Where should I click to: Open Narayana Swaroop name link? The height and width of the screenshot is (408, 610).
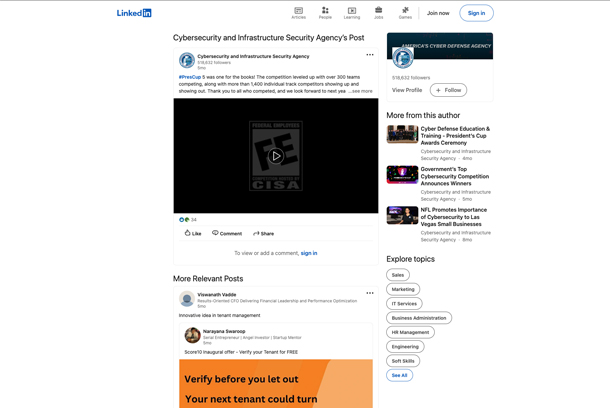(224, 331)
